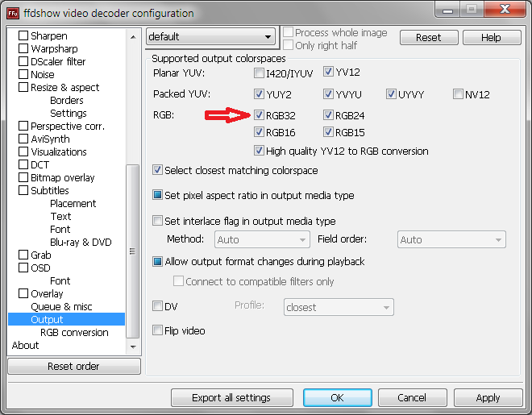
Task: Uncheck the RGB15 output checkbox
Action: coord(328,132)
